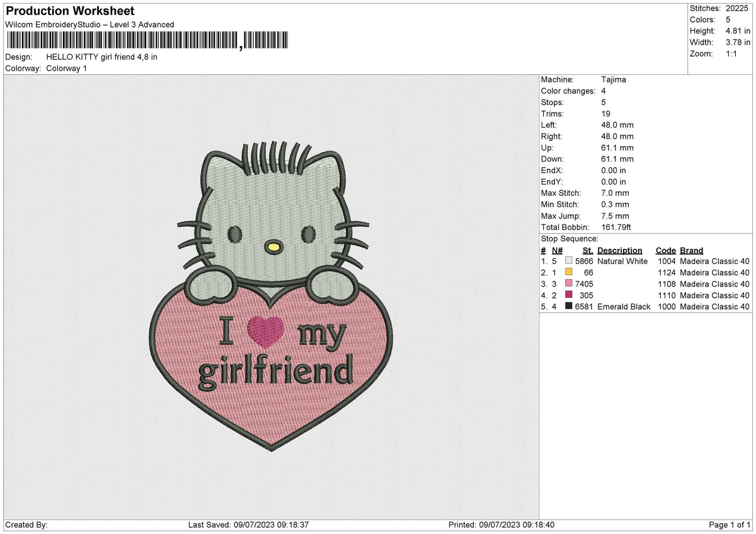Click the Stitches value '20225'
The height and width of the screenshot is (534, 756).
click(x=737, y=8)
